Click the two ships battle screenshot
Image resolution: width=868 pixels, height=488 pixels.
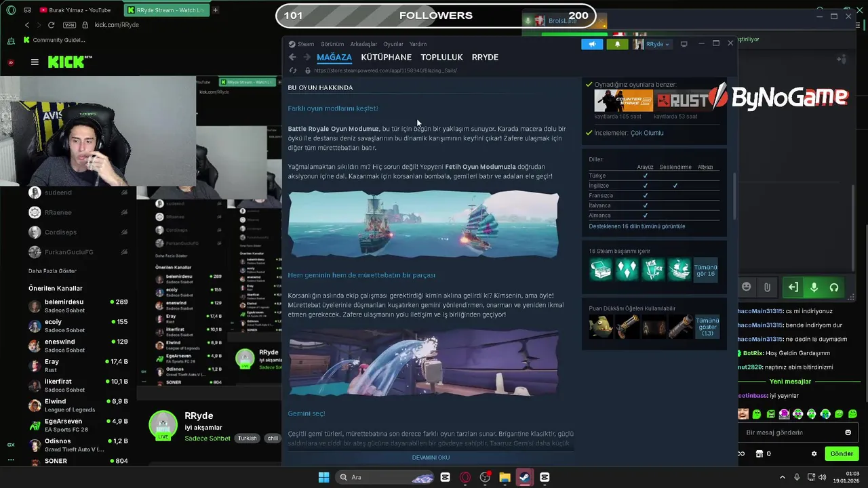424,224
